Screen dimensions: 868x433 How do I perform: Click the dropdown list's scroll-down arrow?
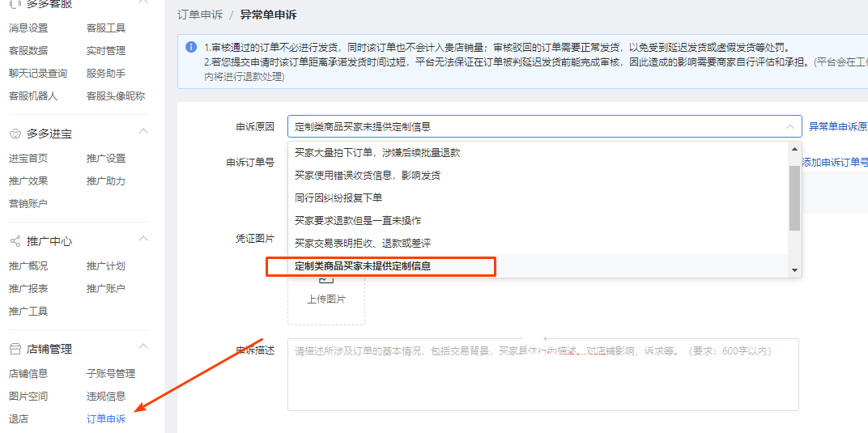794,270
